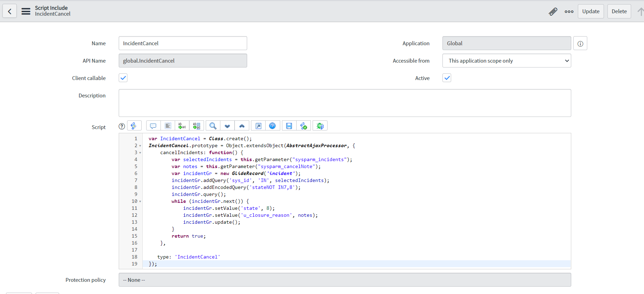The width and height of the screenshot is (644, 294).
Task: Toggle the Active checkbox
Action: (x=447, y=78)
